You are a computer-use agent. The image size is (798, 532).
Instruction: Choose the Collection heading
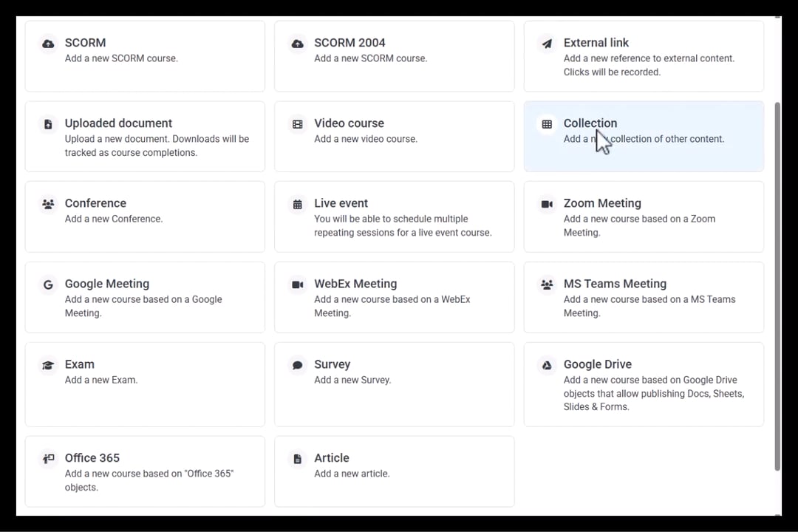tap(590, 123)
